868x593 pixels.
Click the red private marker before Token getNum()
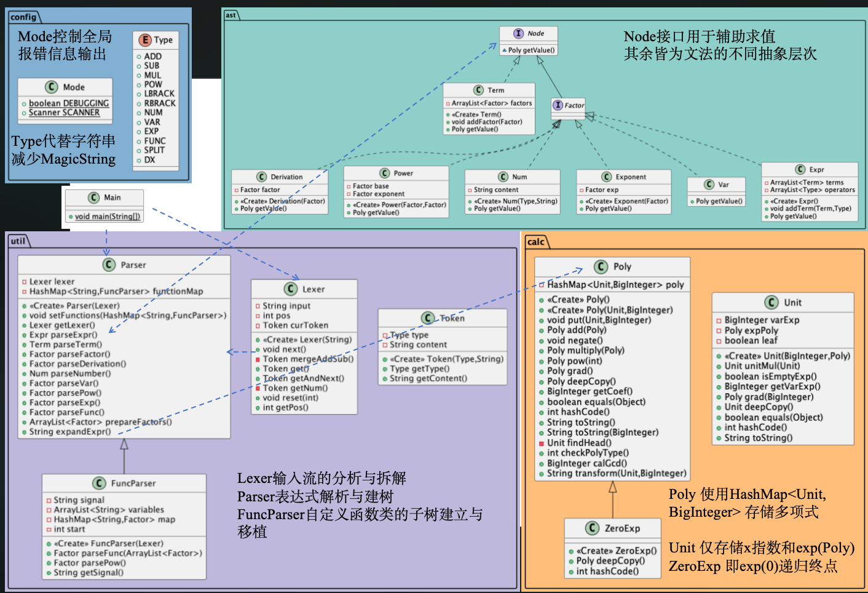click(258, 388)
